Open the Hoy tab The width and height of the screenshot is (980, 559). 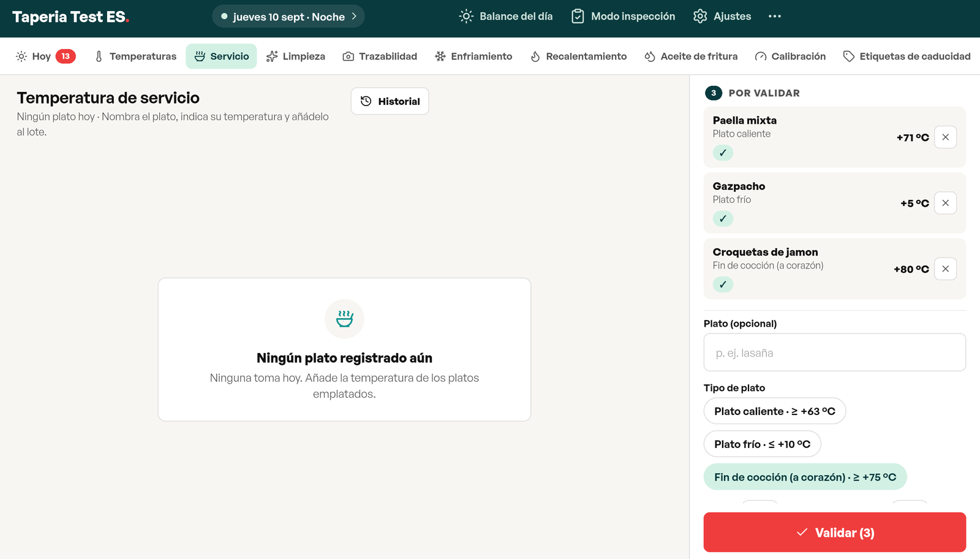coord(45,56)
